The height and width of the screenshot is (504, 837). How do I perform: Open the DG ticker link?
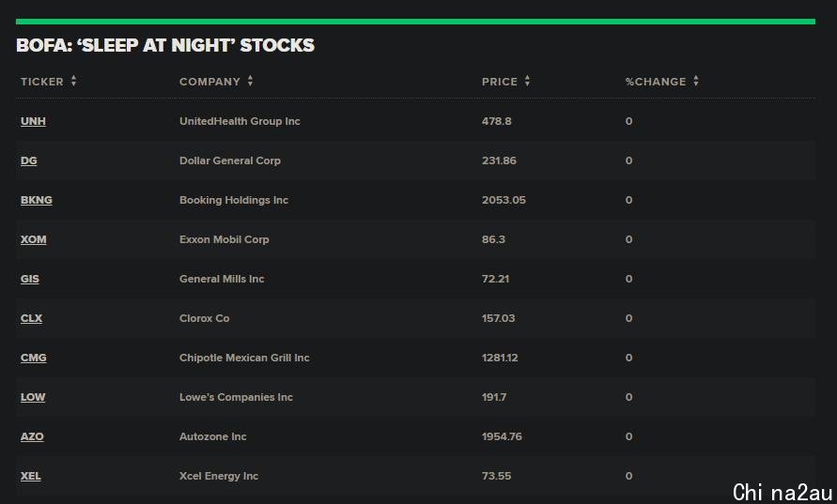click(29, 161)
